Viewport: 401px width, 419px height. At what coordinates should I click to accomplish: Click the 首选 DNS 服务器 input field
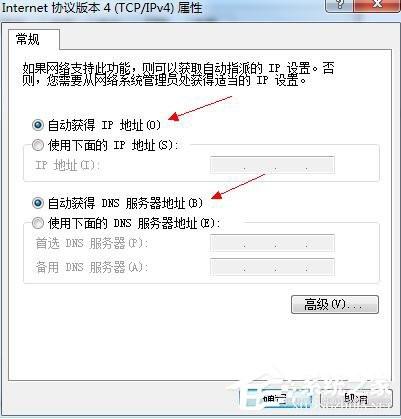[272, 243]
